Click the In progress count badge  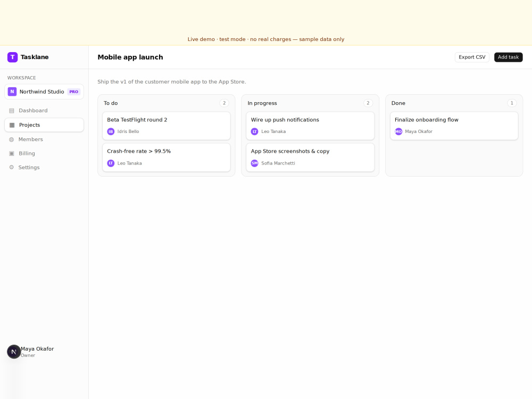click(x=368, y=103)
